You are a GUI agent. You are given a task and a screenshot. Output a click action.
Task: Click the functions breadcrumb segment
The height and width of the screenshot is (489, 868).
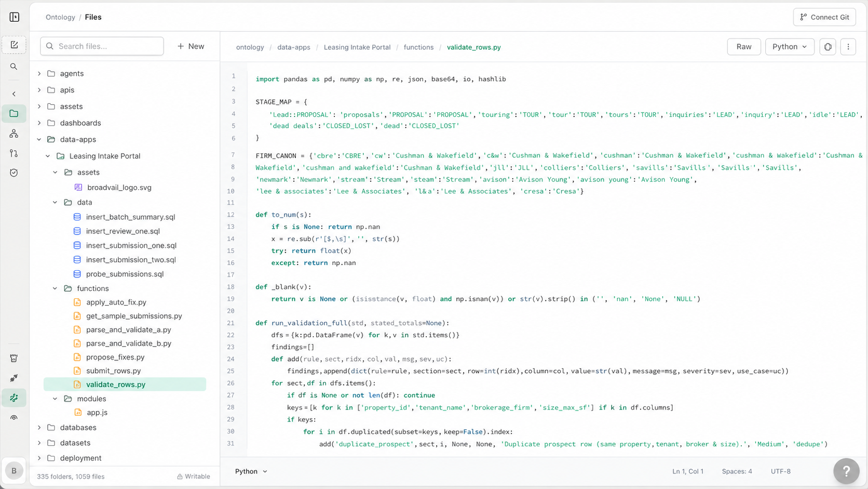click(x=418, y=47)
